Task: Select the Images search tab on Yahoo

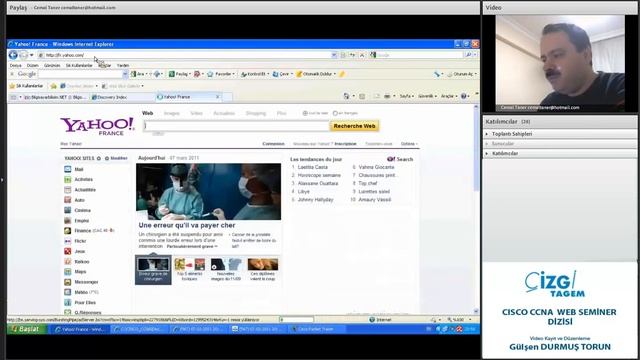Action: coord(171,113)
